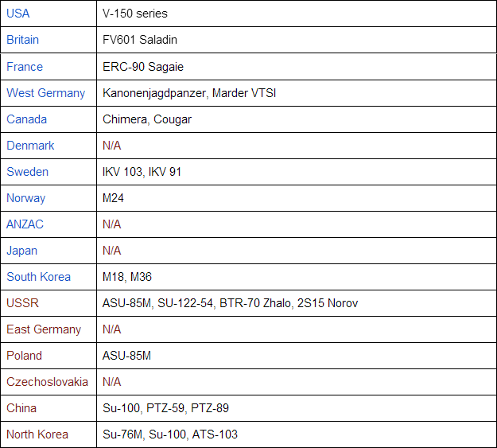Click the V-150 series cell
The image size is (497, 448).
click(135, 14)
